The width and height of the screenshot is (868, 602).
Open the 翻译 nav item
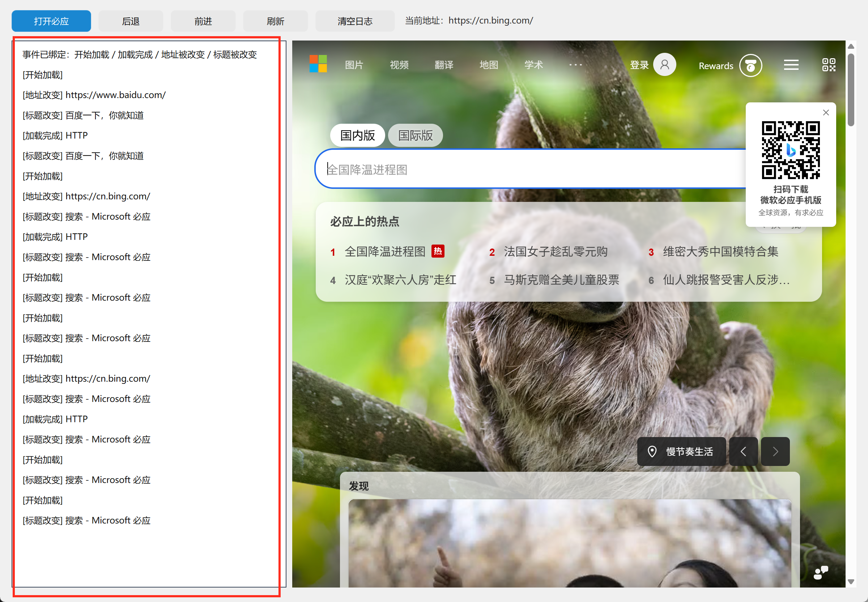coord(444,65)
